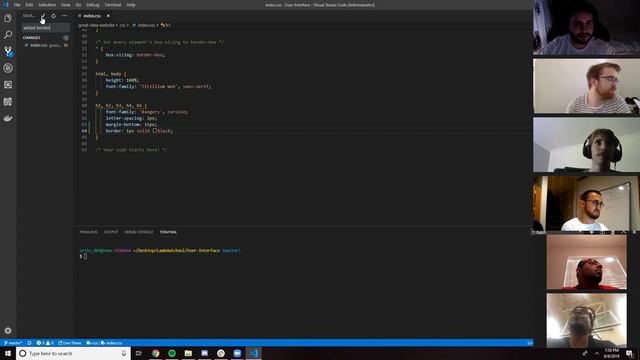Click the great-idea-website breadcrumb segment
Viewport: 640px width, 360px height.
point(96,25)
